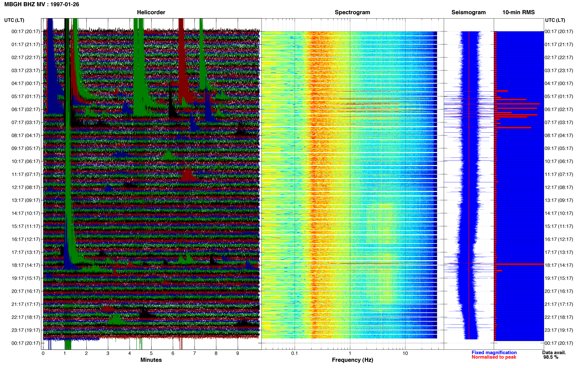Image resolution: width=588 pixels, height=368 pixels.
Task: Click the Seismogram panel heading
Action: [468, 12]
